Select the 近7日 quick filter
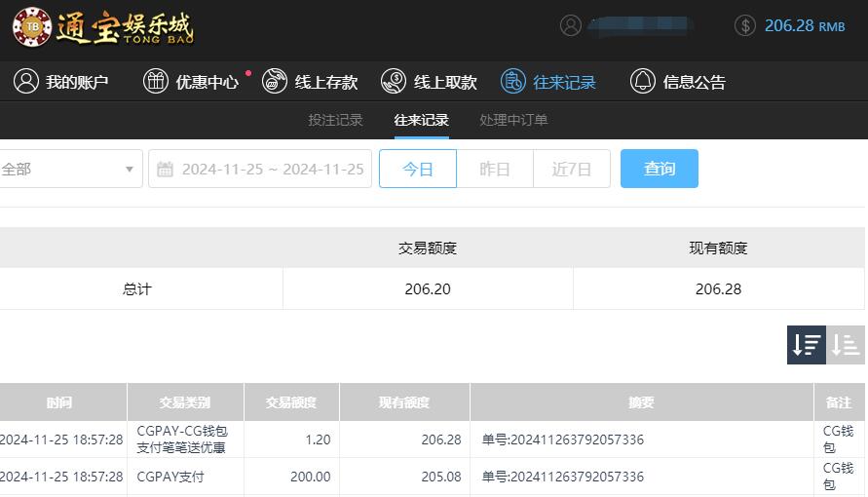Screen dimensions: 868x497 [572, 169]
